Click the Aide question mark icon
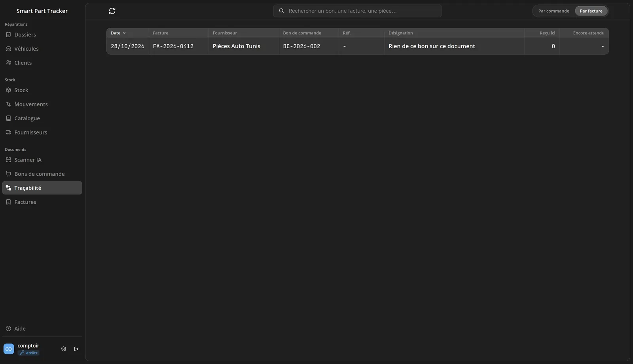The image size is (633, 364). (x=8, y=329)
